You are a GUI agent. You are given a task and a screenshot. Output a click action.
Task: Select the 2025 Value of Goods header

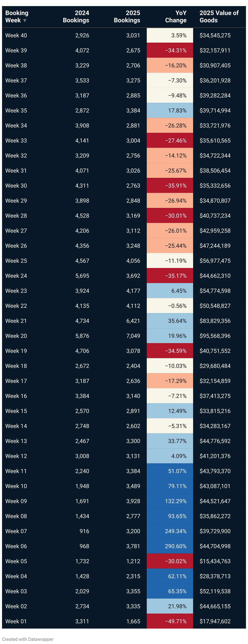coord(219,16)
